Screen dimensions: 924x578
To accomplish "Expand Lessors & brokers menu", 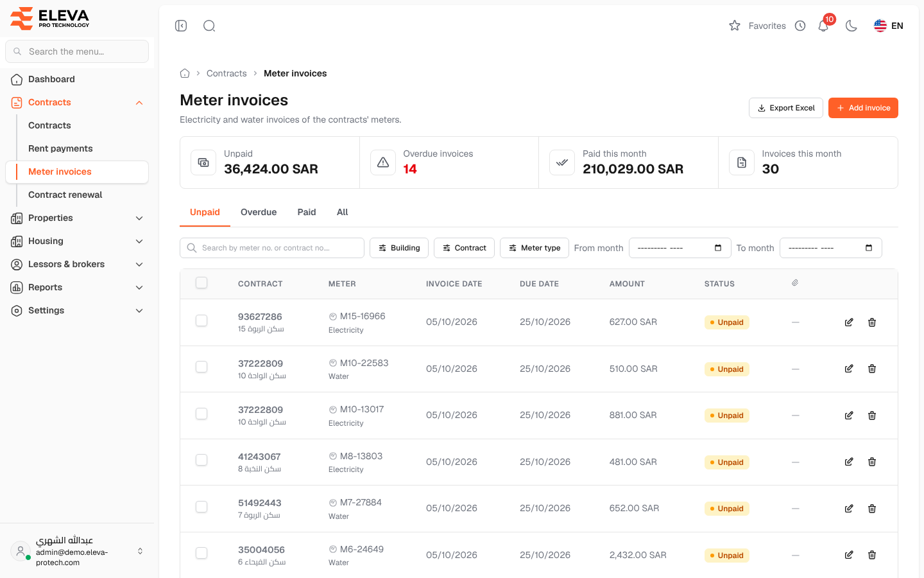I will point(77,265).
